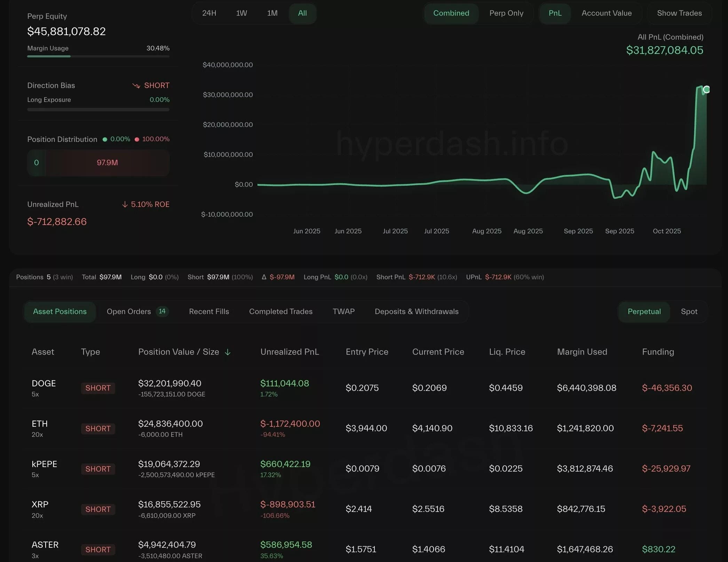
Task: Click the chart's latest data point marker
Action: pyautogui.click(x=706, y=90)
